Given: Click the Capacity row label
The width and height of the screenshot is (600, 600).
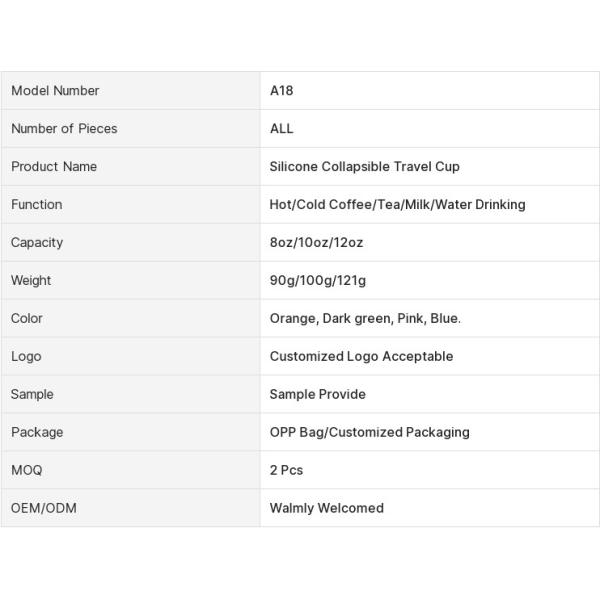Looking at the screenshot, I should (x=37, y=243).
